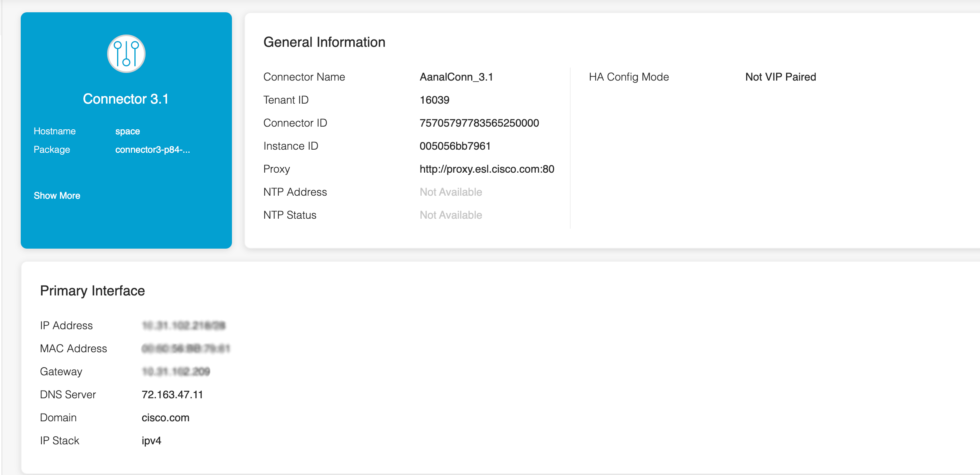Select the DNS Server value 72.163.47.11
Image resolution: width=980 pixels, height=475 pixels.
click(x=172, y=395)
